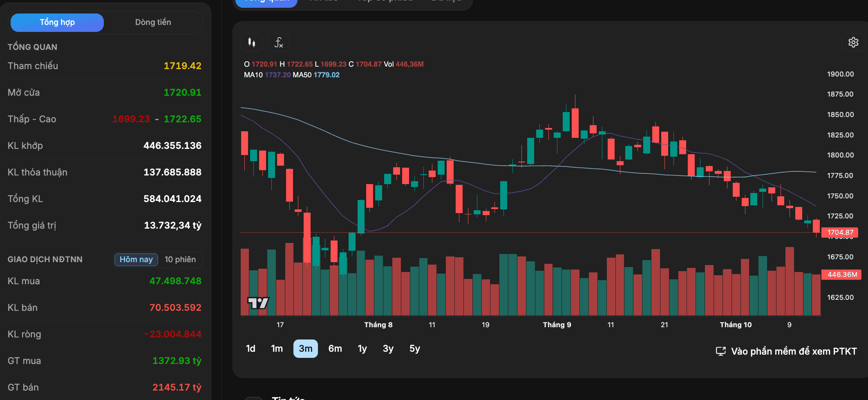Click the Tháng 10 time axis label
Viewport: 868px width, 400px height.
[x=736, y=325]
